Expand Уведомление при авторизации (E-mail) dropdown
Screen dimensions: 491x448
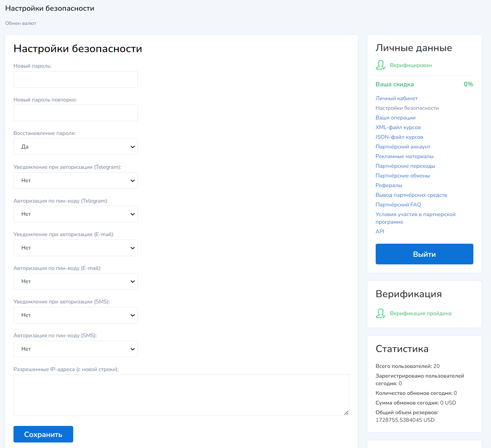tap(75, 248)
